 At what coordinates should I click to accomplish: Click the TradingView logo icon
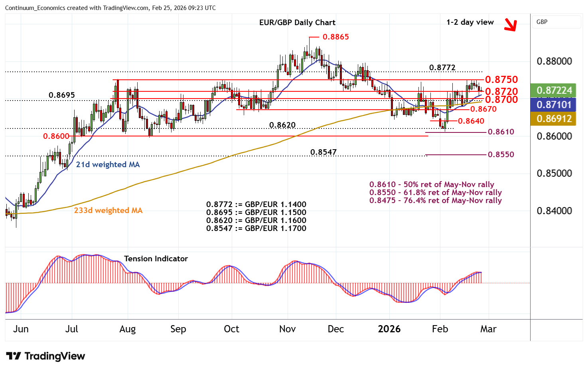pos(13,356)
